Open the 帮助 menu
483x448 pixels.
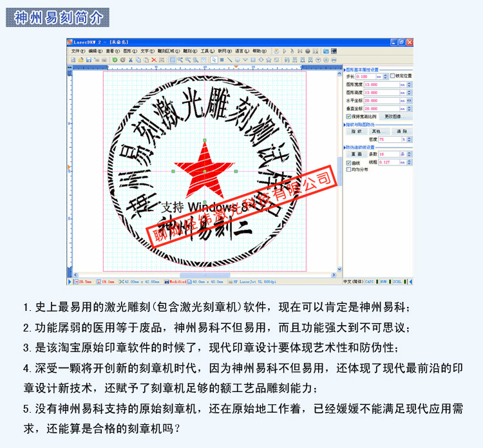(x=260, y=51)
